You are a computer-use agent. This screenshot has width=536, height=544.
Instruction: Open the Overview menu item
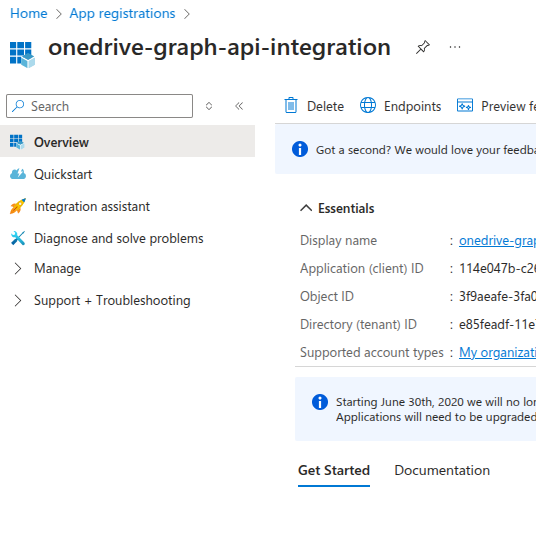(x=127, y=141)
